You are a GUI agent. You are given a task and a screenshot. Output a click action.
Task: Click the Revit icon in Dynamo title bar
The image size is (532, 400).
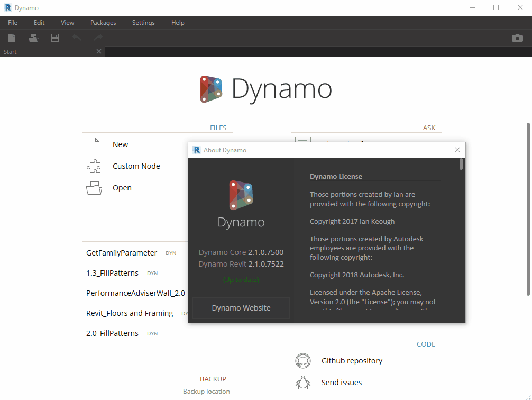click(x=7, y=7)
